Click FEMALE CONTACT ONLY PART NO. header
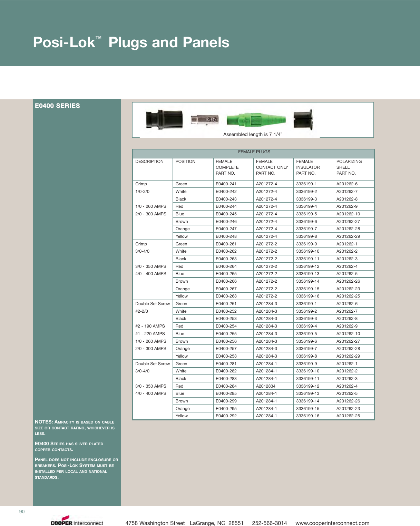The width and height of the screenshot is (420, 526). (272, 167)
